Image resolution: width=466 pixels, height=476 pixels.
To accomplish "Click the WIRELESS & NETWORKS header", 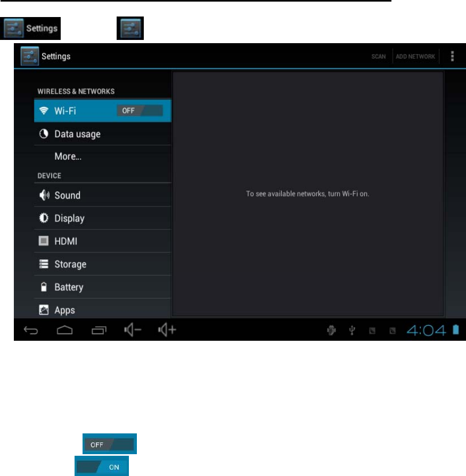I will tap(76, 92).
